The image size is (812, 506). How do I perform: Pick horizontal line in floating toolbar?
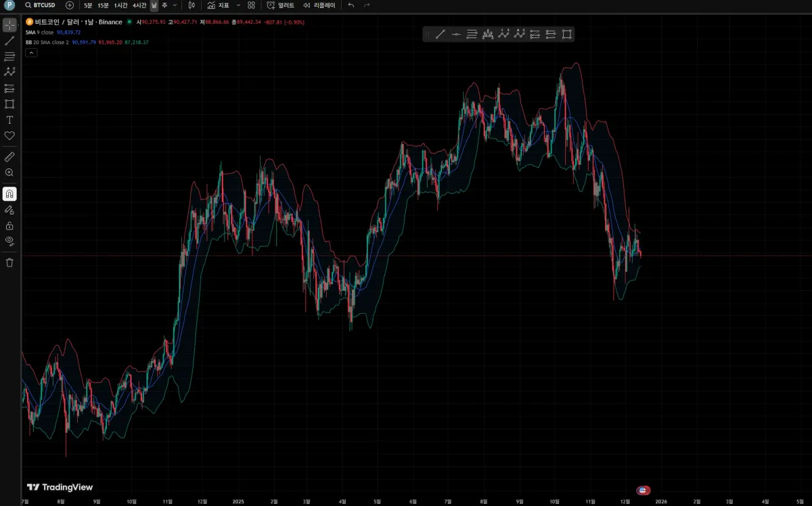456,34
